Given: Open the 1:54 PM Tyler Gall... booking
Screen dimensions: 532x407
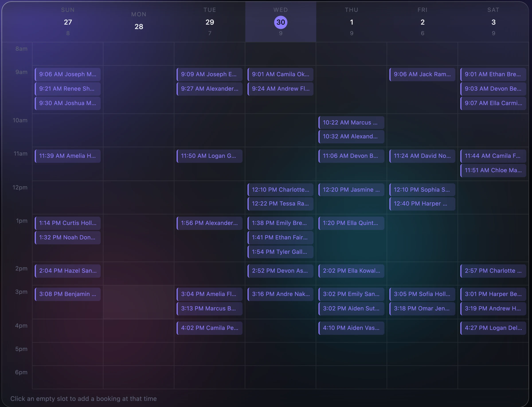Looking at the screenshot, I should [280, 252].
